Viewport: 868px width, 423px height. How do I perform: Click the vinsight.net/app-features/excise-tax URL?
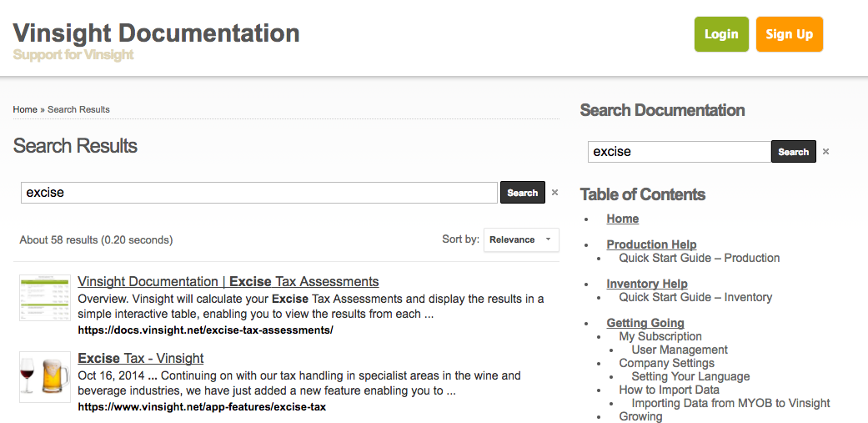click(x=202, y=407)
